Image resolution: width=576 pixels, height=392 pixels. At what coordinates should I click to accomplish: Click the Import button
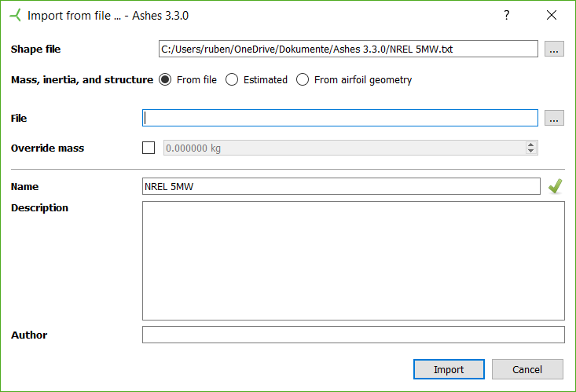(x=449, y=369)
